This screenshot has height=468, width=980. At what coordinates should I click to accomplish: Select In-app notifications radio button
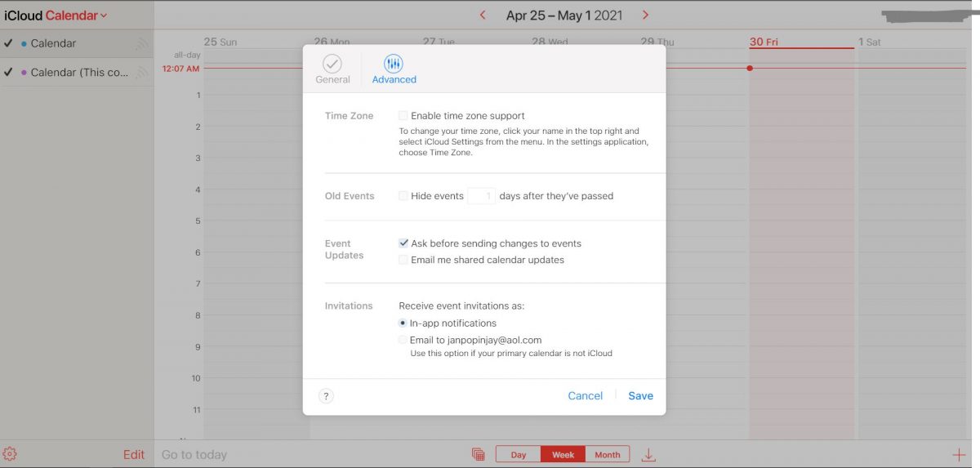pyautogui.click(x=403, y=323)
